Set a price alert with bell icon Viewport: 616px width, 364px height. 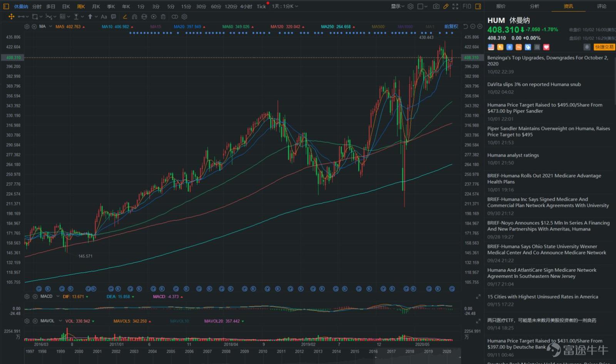pyautogui.click(x=587, y=47)
